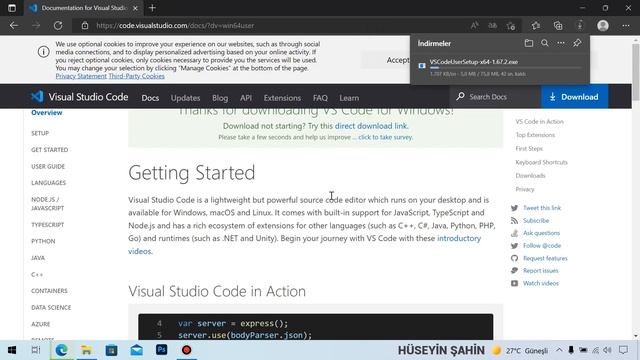Open Request features link

545,258
